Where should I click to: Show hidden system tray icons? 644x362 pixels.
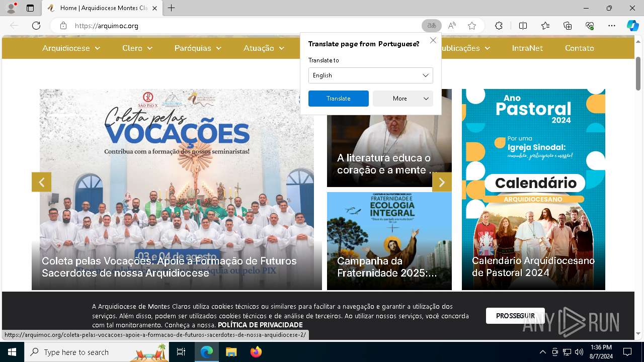click(542, 352)
